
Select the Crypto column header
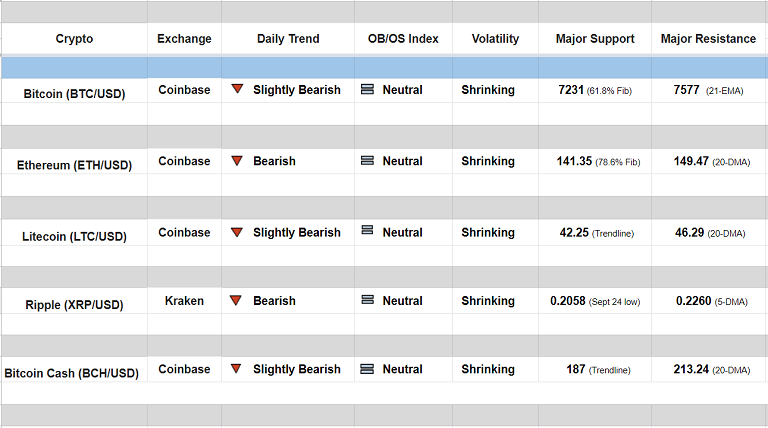74,39
